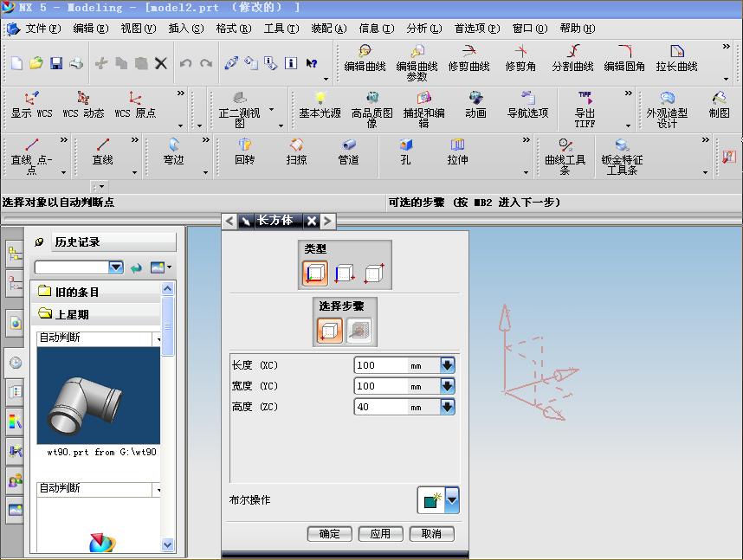
Task: Open the 动画 tool
Action: click(475, 105)
